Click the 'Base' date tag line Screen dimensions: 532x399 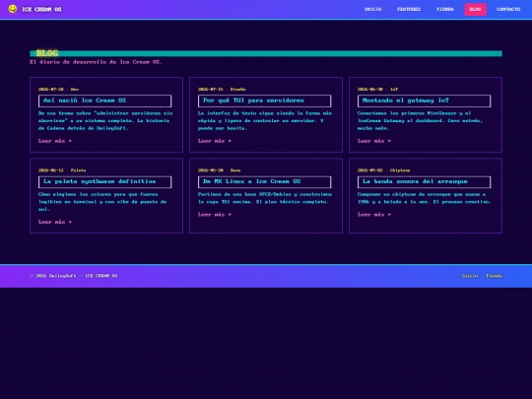click(x=219, y=170)
